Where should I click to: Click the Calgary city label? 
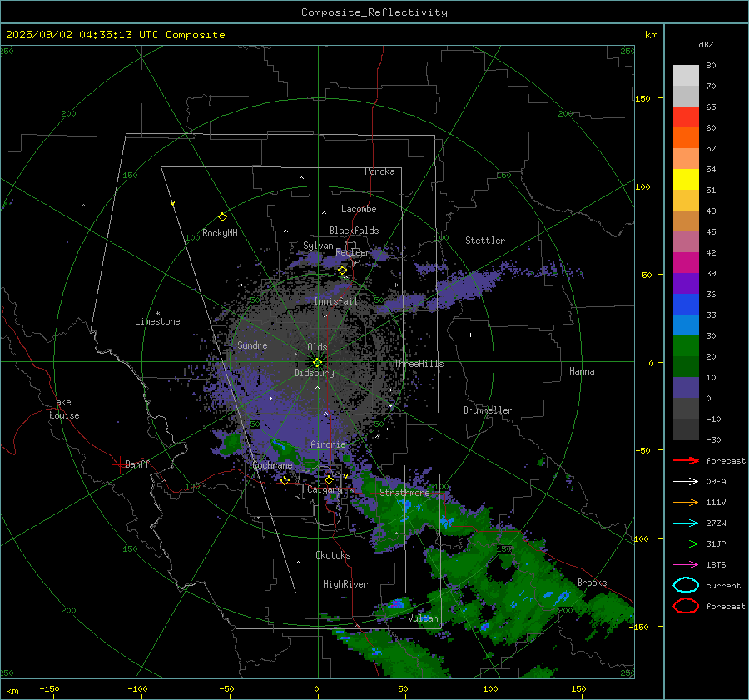coord(325,489)
